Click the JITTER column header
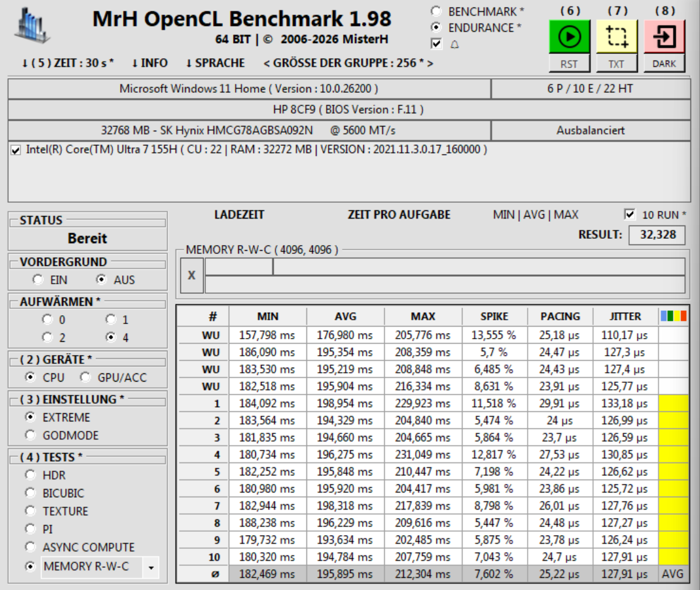 pyautogui.click(x=625, y=316)
